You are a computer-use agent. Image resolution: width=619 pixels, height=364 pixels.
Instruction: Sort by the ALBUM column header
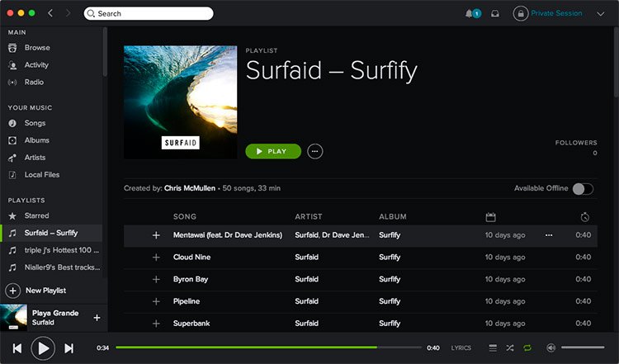pos(392,217)
